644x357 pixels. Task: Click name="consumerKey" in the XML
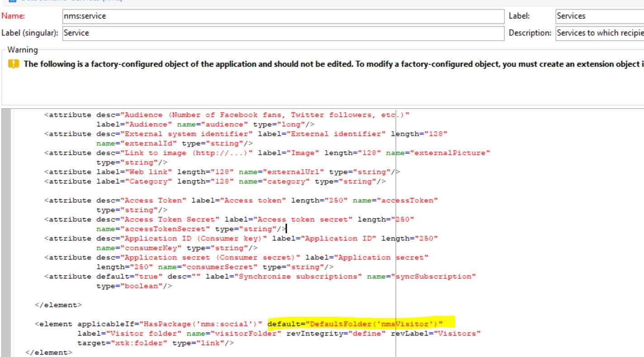pyautogui.click(x=139, y=248)
